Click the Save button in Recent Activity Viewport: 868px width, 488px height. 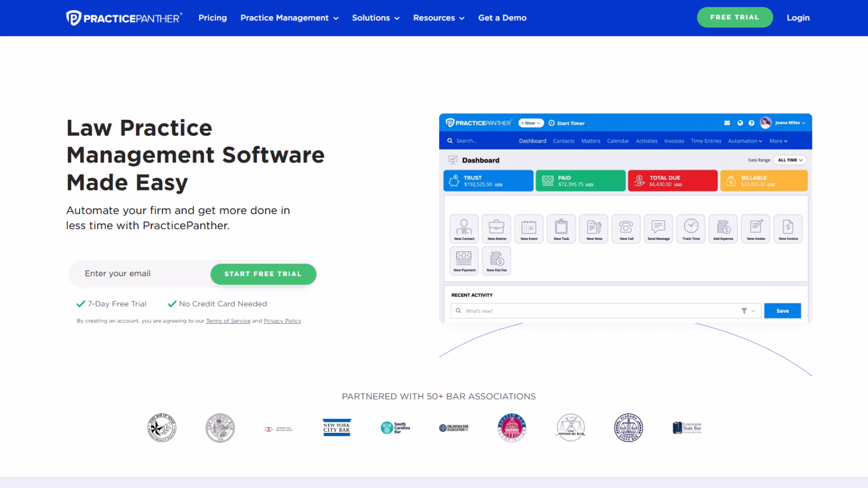pyautogui.click(x=783, y=311)
